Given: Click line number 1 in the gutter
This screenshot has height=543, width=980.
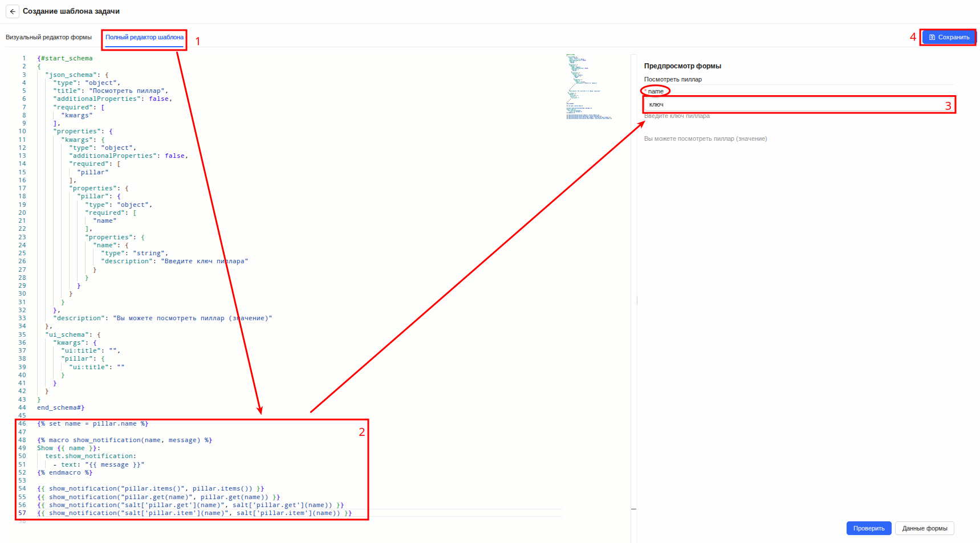Looking at the screenshot, I should [x=24, y=58].
